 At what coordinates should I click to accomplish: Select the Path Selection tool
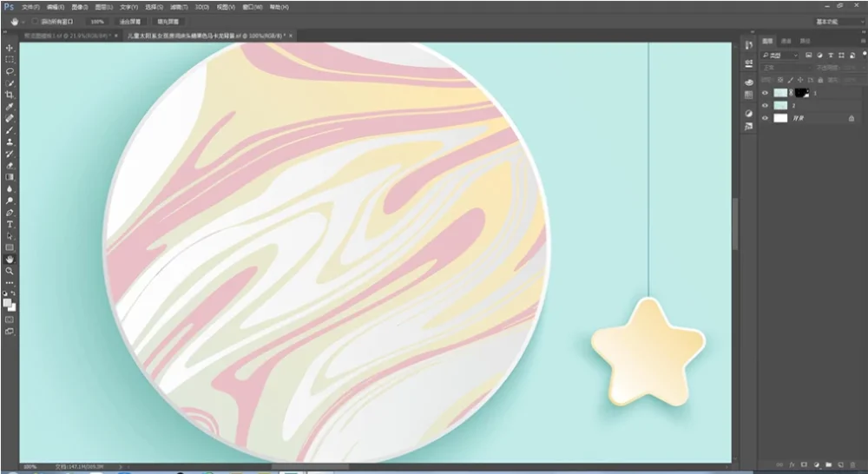tap(10, 236)
